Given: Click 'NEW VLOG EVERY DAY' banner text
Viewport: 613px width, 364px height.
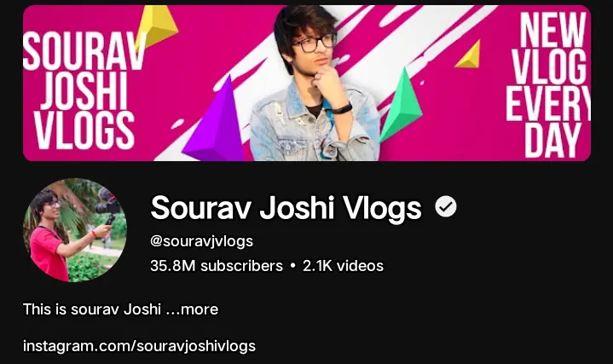Looking at the screenshot, I should tap(547, 84).
